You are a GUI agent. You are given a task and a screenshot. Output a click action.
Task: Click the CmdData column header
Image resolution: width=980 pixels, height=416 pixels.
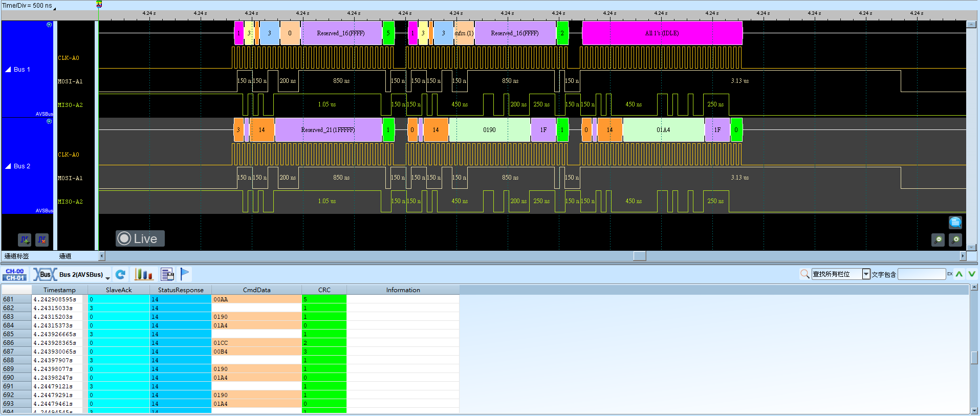point(257,290)
